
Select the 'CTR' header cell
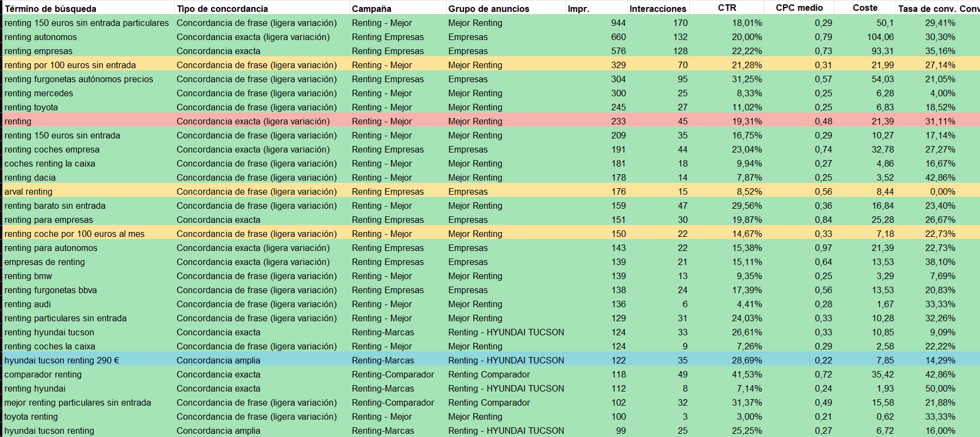click(x=727, y=8)
